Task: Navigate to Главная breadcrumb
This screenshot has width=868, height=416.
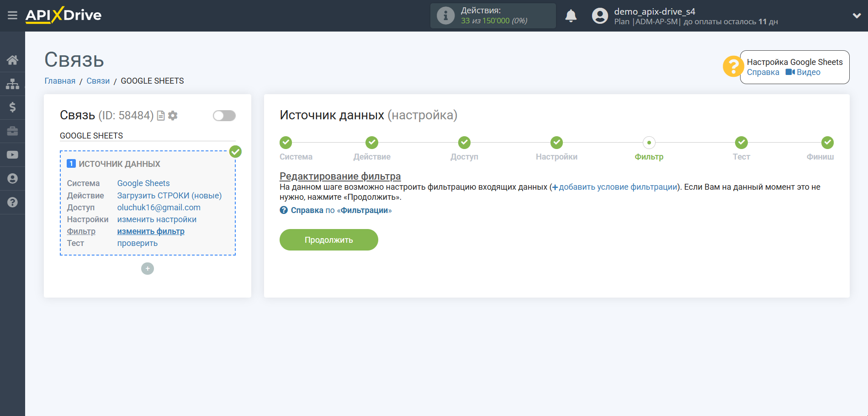Action: pyautogui.click(x=59, y=80)
